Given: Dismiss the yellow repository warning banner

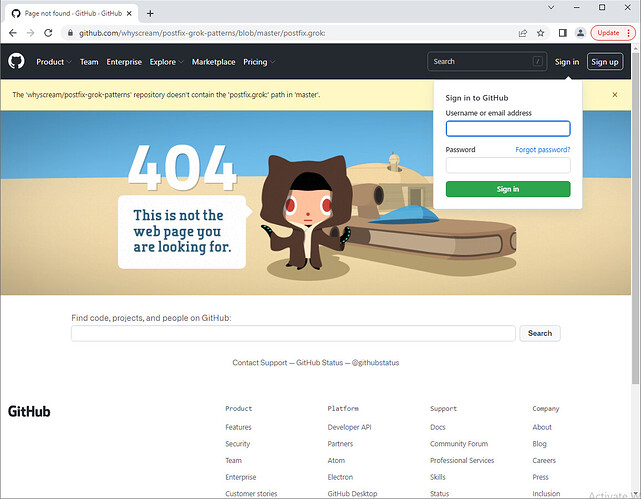Looking at the screenshot, I should tap(614, 95).
